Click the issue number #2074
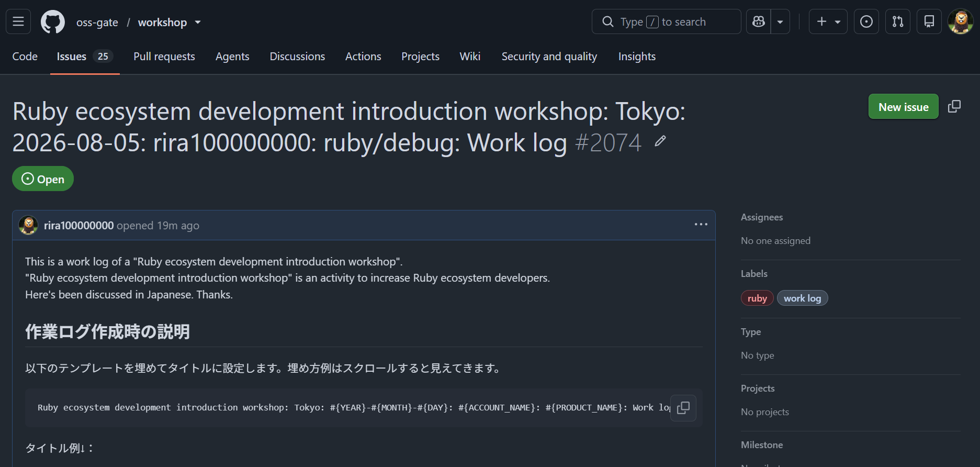Screen dimensions: 980x467 (608, 142)
